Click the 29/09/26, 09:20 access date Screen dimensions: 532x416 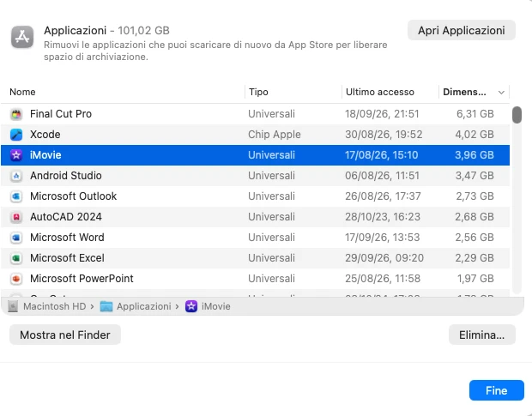pyautogui.click(x=384, y=258)
